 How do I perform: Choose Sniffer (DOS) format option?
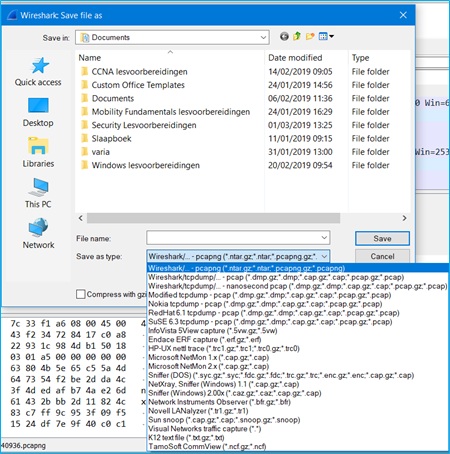point(298,375)
